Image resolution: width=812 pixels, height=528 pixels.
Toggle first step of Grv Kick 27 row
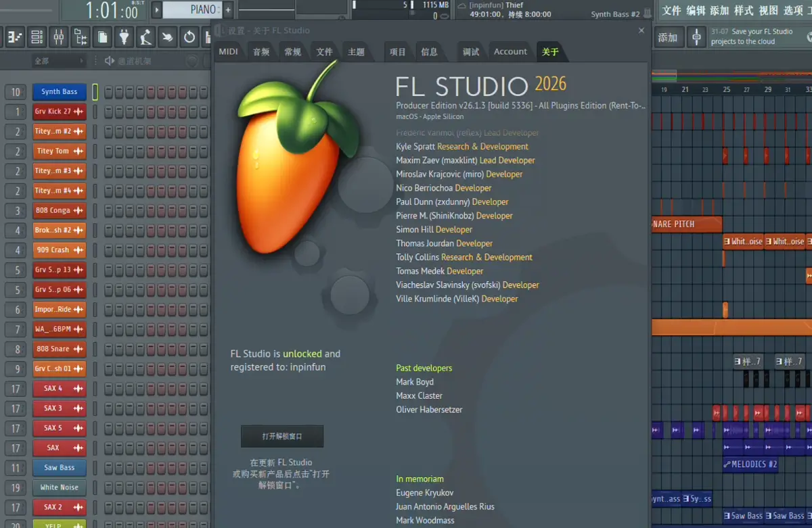pyautogui.click(x=109, y=112)
